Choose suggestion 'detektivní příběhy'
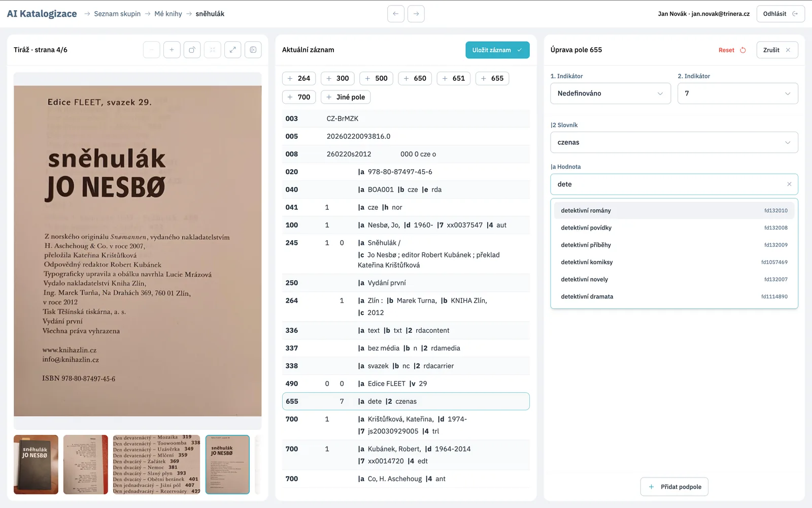 [674, 245]
